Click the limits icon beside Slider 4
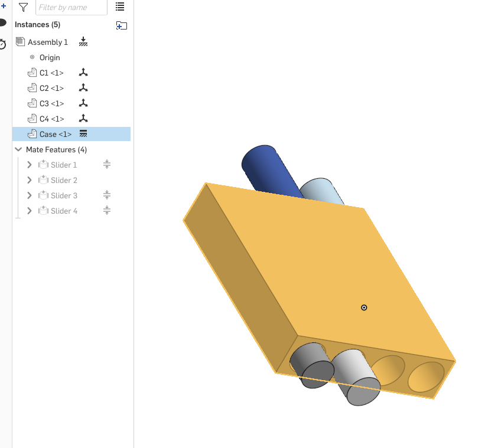 coord(107,210)
